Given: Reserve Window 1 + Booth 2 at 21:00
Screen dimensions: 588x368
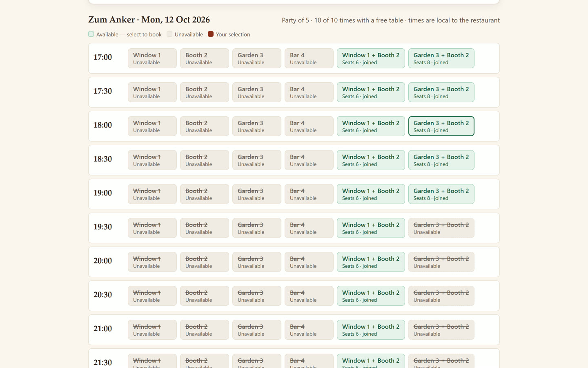Looking at the screenshot, I should pos(371,330).
